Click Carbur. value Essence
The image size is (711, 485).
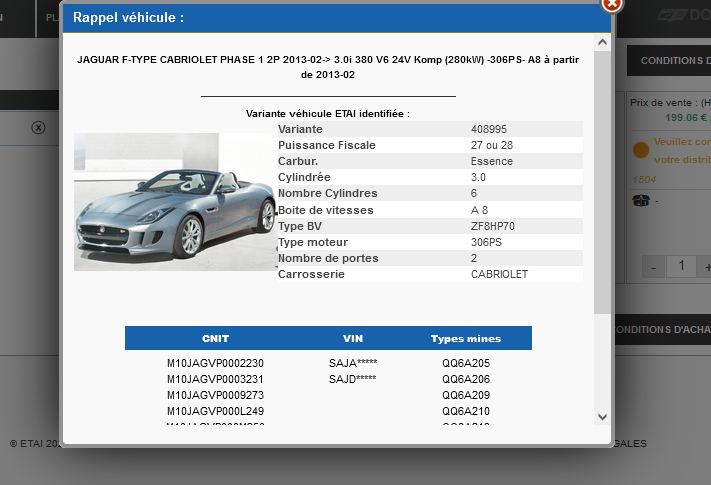(x=492, y=161)
